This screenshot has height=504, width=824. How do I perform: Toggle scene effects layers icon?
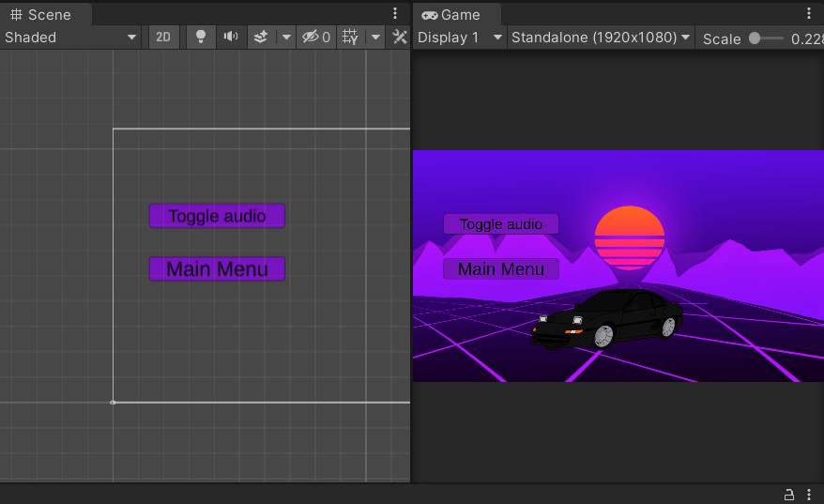[261, 38]
